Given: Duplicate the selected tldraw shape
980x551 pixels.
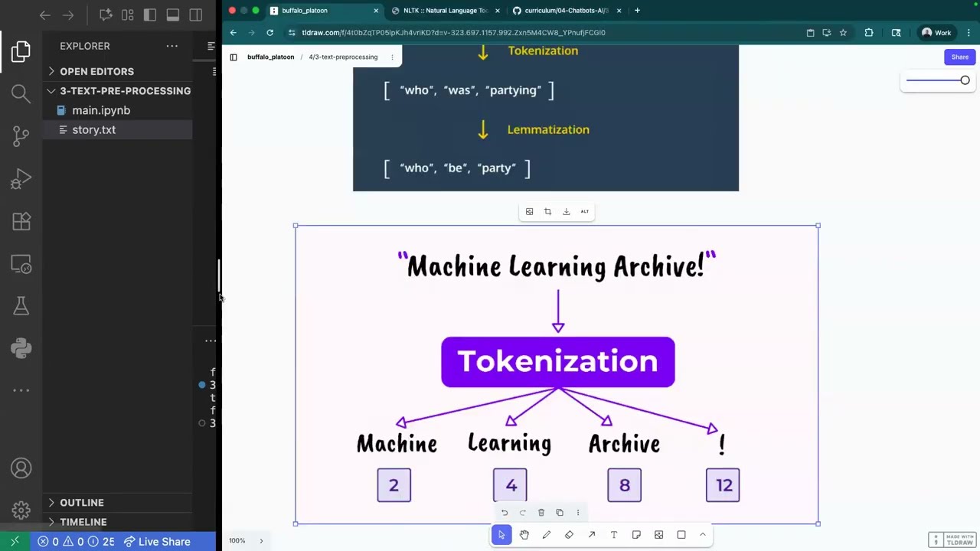Looking at the screenshot, I should 560,513.
